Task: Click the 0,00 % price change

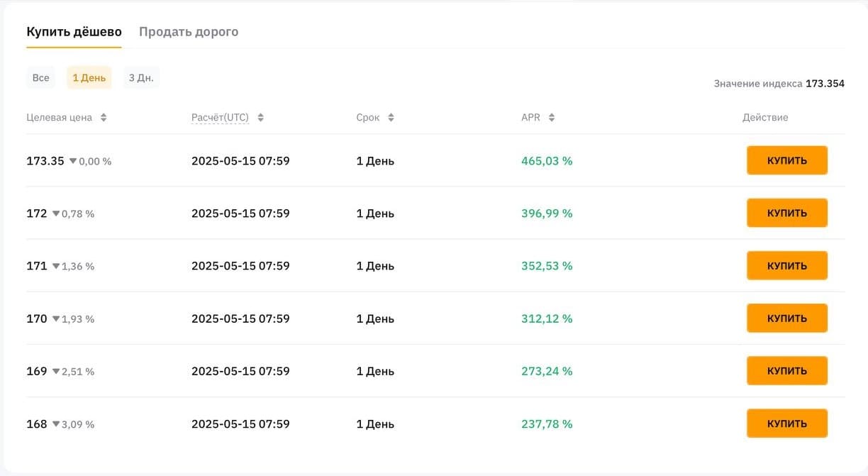Action: coord(95,161)
